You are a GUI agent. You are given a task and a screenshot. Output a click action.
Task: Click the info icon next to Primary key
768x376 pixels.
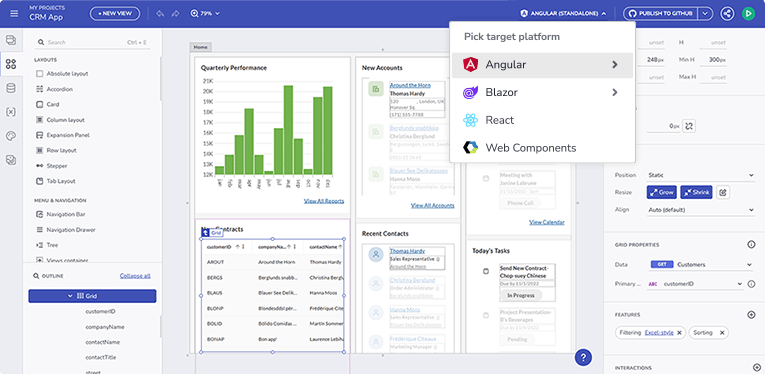pyautogui.click(x=751, y=284)
